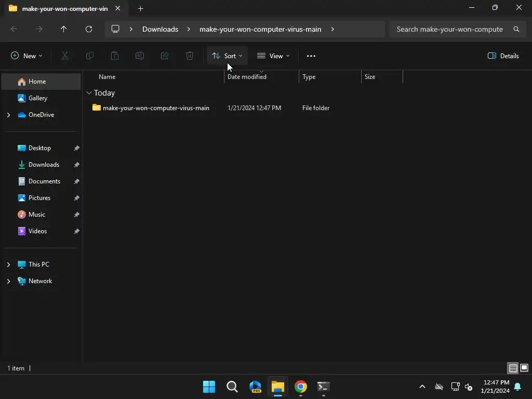The height and width of the screenshot is (399, 532).
Task: Click the Downloads breadcrumb
Action: pyautogui.click(x=160, y=29)
